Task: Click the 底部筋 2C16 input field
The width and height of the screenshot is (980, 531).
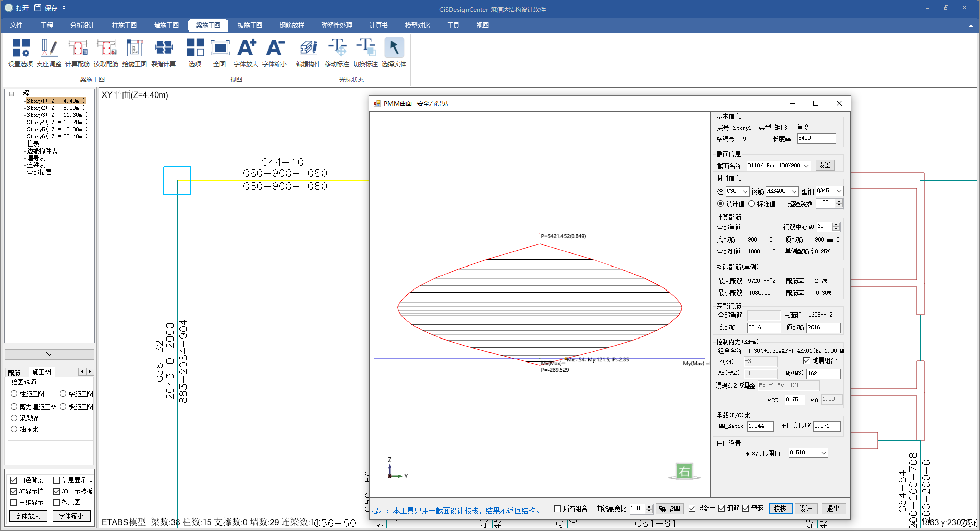Action: pyautogui.click(x=763, y=328)
